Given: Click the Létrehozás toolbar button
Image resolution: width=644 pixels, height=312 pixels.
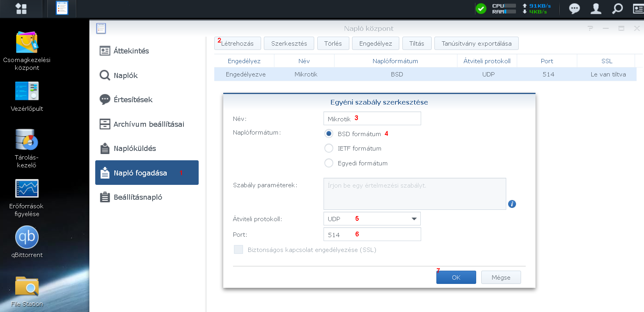Looking at the screenshot, I should [237, 43].
